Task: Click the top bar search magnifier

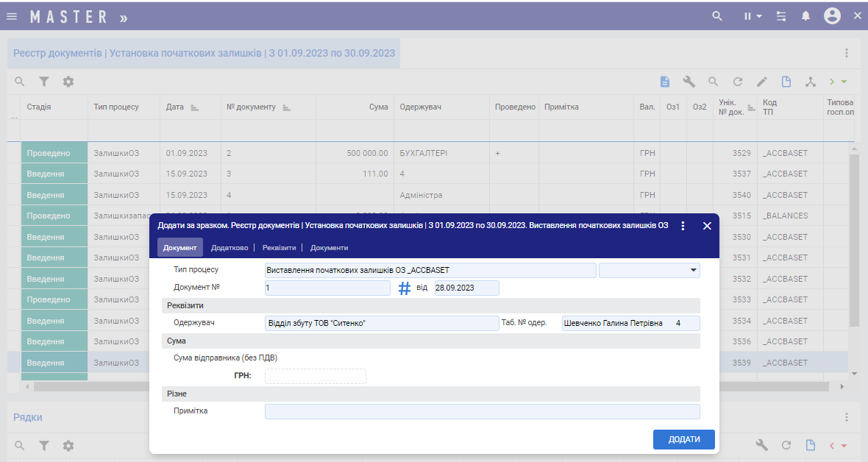Action: 717,16
